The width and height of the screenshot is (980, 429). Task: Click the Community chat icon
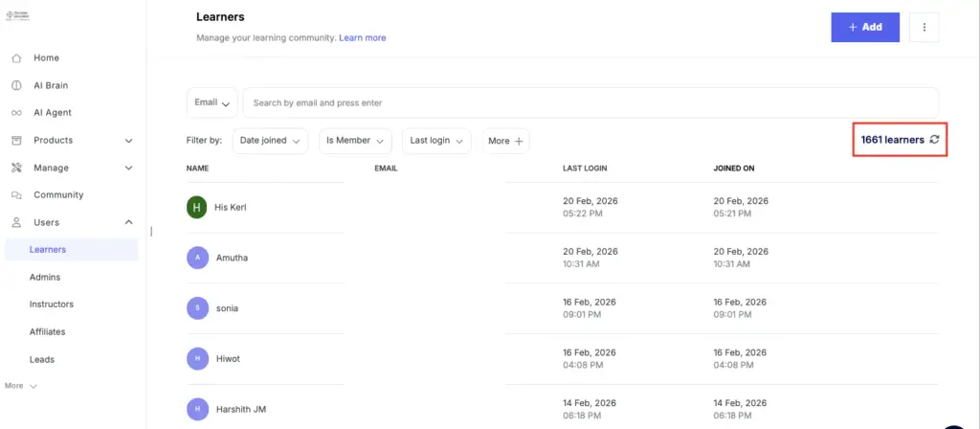(x=16, y=195)
